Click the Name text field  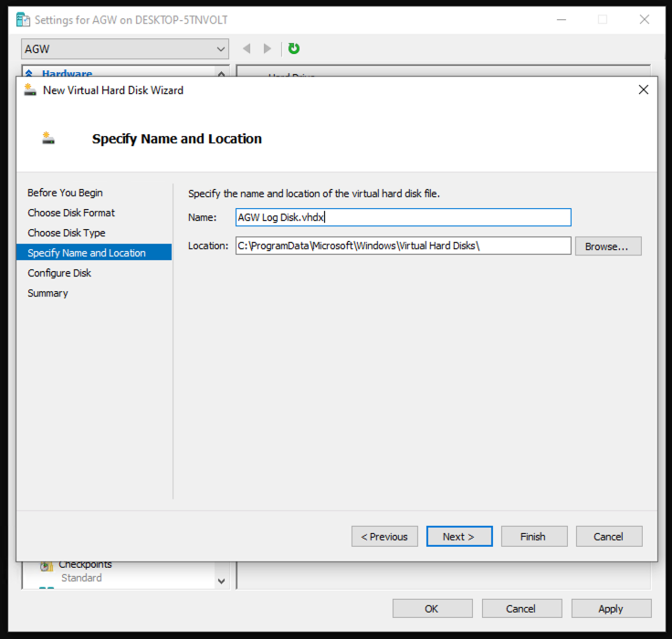coord(403,217)
